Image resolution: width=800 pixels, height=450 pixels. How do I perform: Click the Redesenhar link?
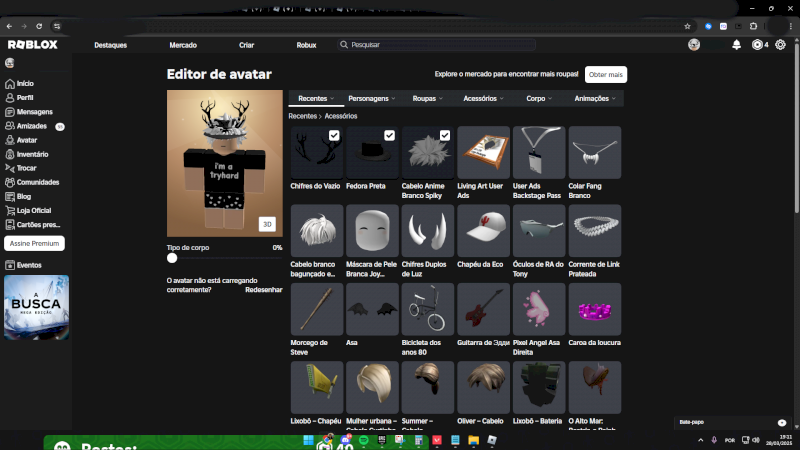pos(263,290)
